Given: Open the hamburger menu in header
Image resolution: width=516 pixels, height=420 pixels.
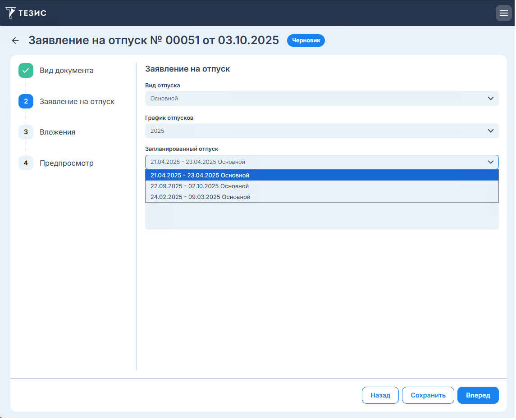Looking at the screenshot, I should pos(503,13).
